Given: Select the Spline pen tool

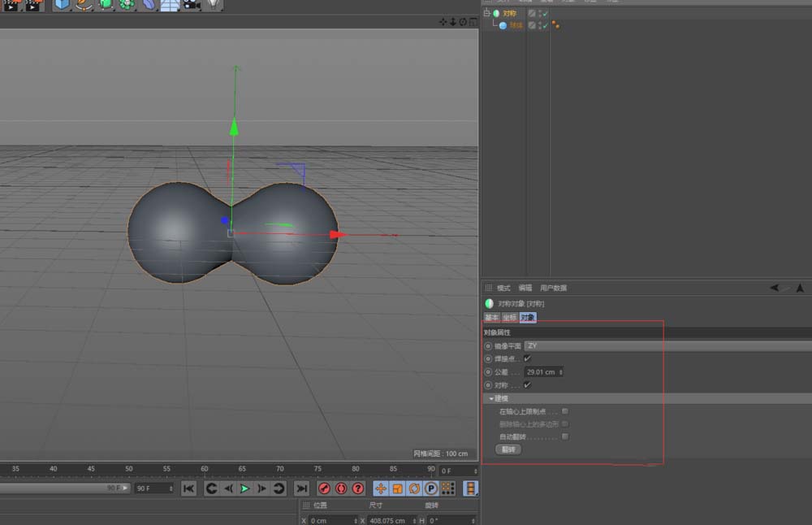Looking at the screenshot, I should coord(84,7).
